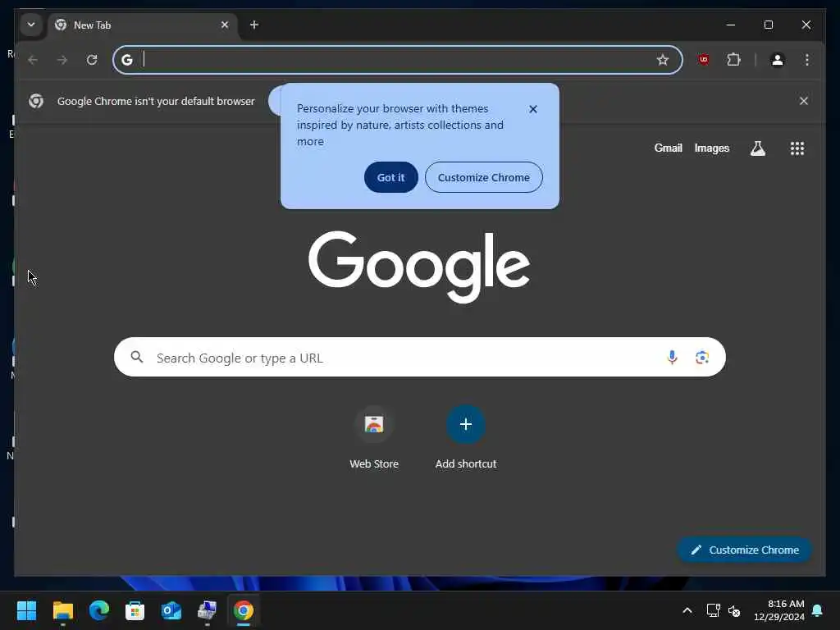This screenshot has width=840, height=630.
Task: Click the Chrome icon in the info bar
Action: [x=36, y=101]
